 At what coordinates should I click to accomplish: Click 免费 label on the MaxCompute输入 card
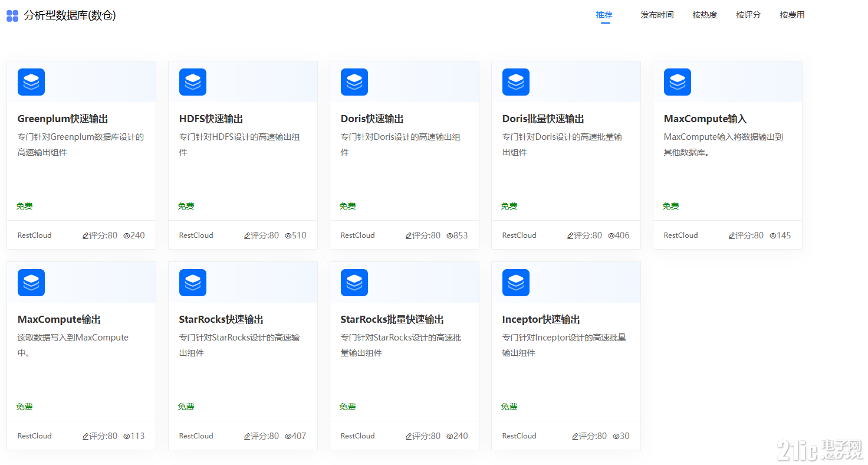pyautogui.click(x=670, y=206)
